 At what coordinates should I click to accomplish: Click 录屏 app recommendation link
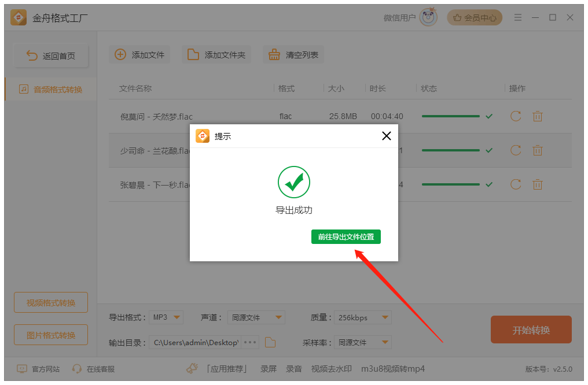pyautogui.click(x=269, y=369)
